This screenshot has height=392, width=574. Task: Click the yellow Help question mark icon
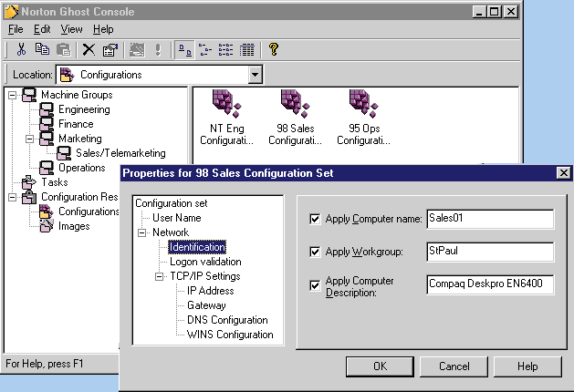point(272,50)
